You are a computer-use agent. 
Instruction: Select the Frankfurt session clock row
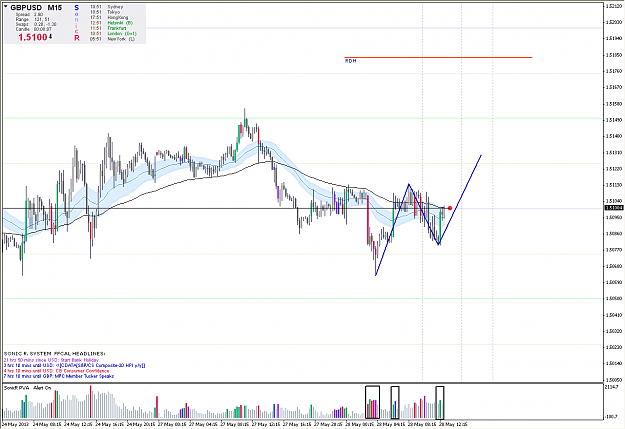[x=108, y=28]
